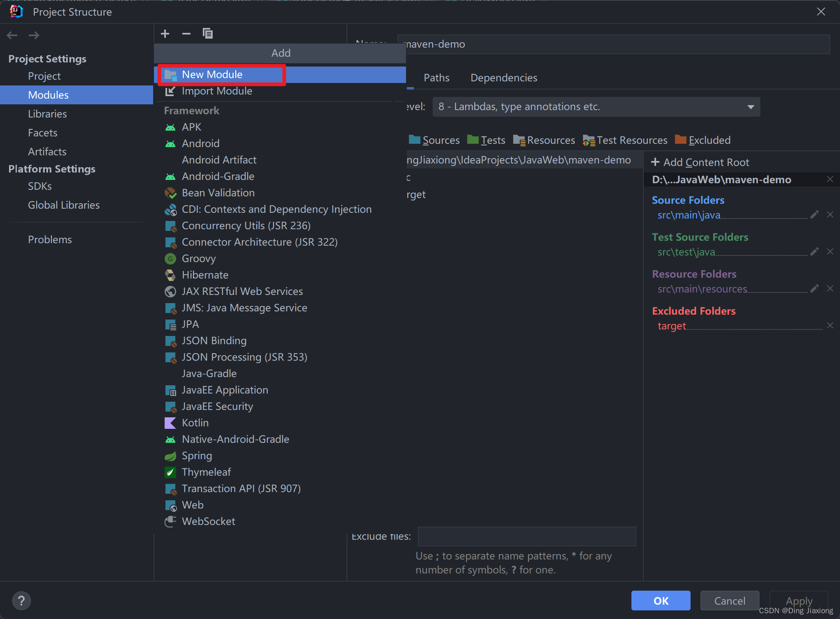Click the plus Add module icon
Viewport: 840px width, 619px height.
pyautogui.click(x=165, y=34)
